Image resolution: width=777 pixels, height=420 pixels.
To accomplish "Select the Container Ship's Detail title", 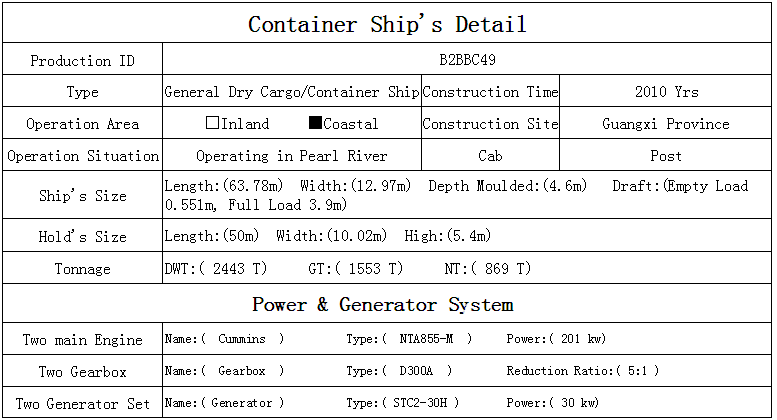I will point(387,24).
